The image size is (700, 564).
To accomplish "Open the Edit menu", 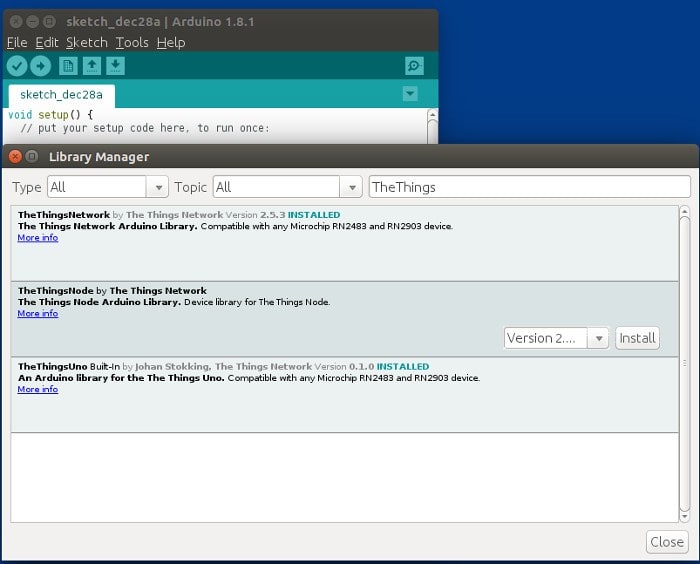I will (x=47, y=42).
